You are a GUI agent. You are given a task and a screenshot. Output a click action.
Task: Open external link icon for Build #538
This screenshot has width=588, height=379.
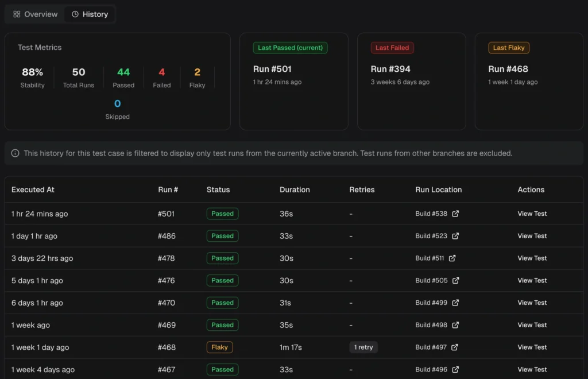click(455, 214)
